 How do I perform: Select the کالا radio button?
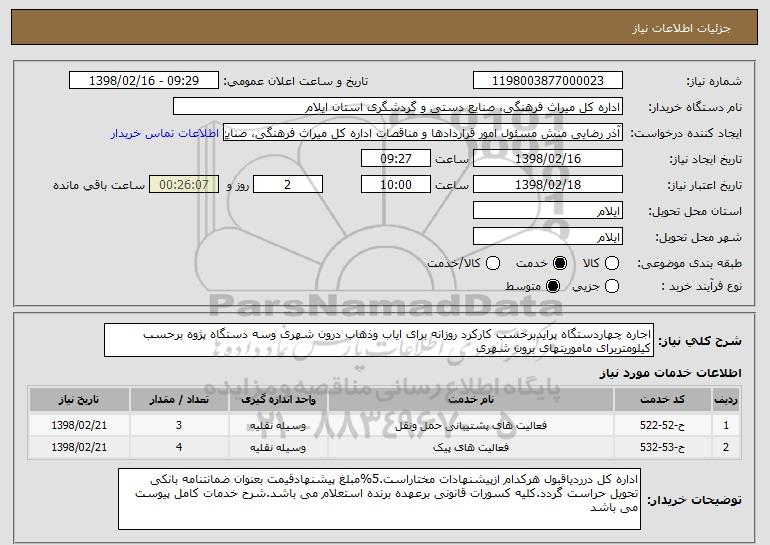tap(612, 263)
